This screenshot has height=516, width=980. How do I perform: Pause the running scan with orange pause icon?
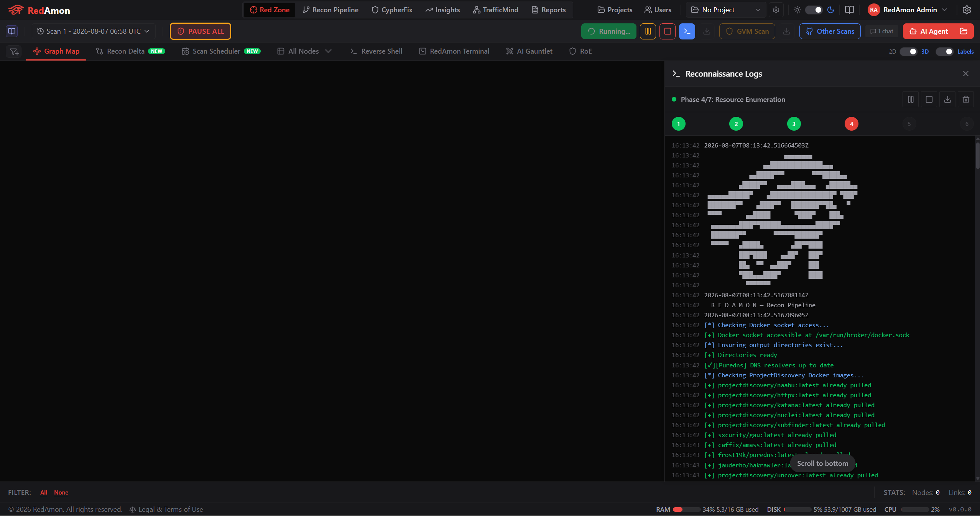[648, 31]
